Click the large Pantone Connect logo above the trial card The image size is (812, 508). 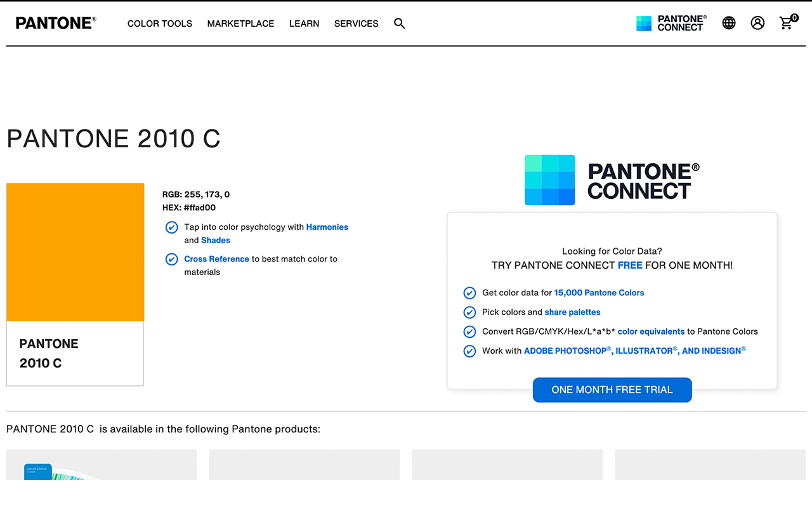pyautogui.click(x=612, y=180)
